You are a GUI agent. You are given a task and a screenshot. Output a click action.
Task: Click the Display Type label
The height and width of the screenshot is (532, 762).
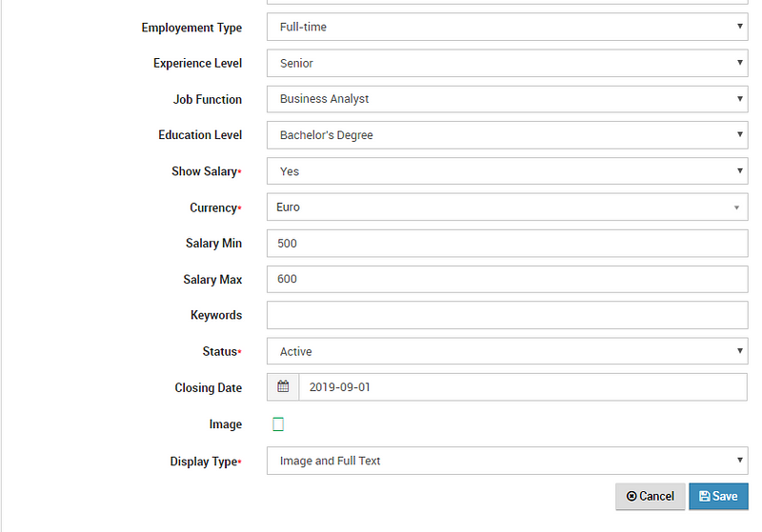coord(204,462)
